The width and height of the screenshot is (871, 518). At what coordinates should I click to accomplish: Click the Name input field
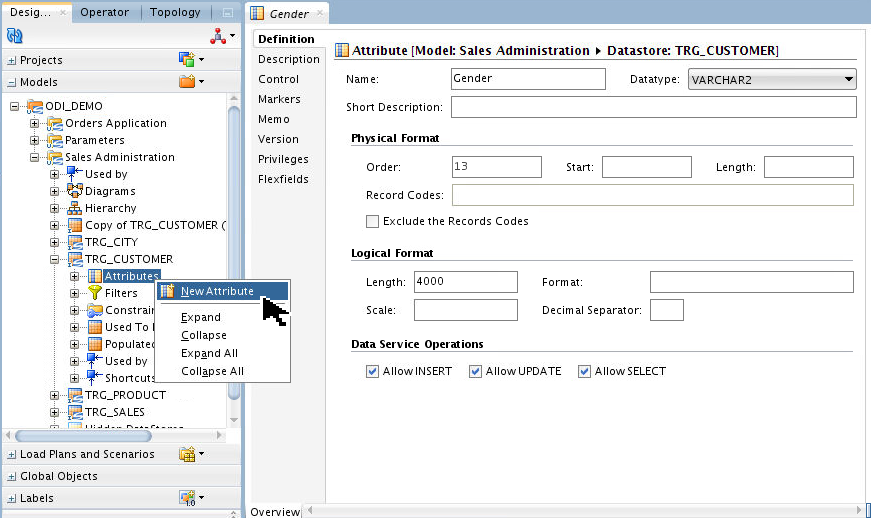(x=528, y=79)
